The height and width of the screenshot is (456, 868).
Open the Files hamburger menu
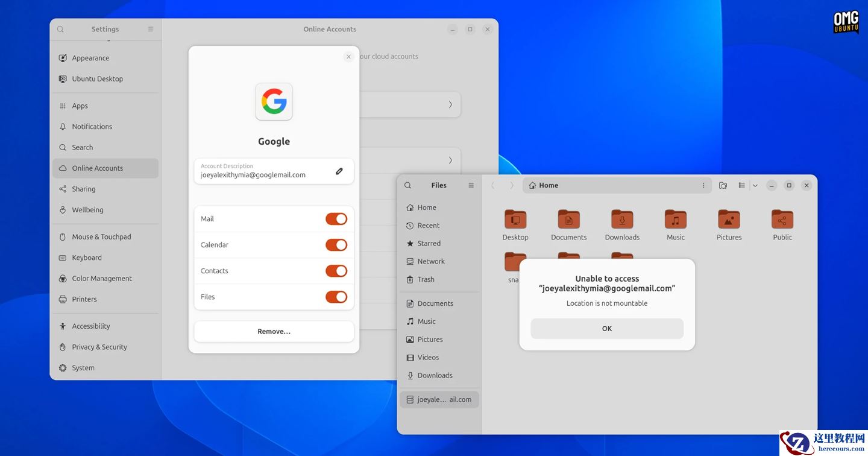point(471,185)
